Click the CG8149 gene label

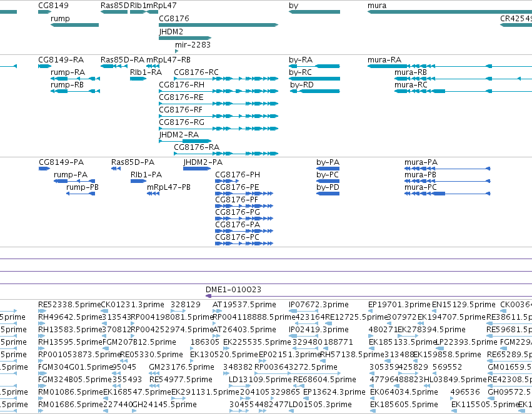(x=53, y=6)
